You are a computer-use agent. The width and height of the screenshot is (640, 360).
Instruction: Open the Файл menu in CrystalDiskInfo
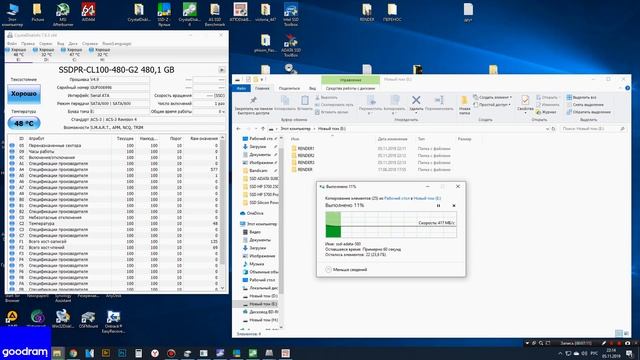coord(12,43)
